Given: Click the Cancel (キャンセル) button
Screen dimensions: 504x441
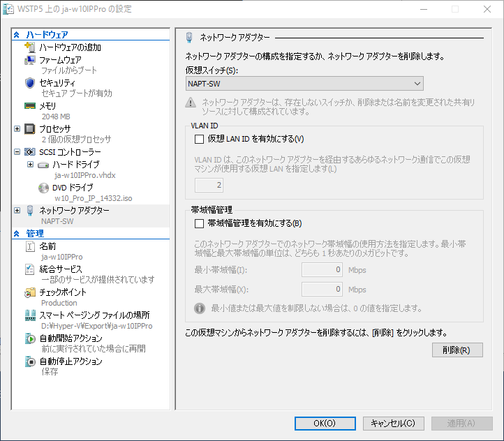Looking at the screenshot, I should click(394, 424).
